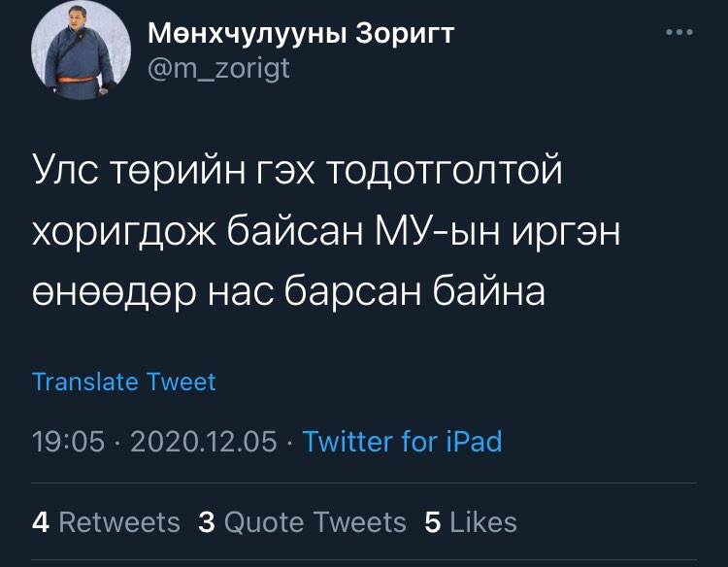The image size is (728, 567).
Task: View the 4 Retweets list
Action: 107,521
